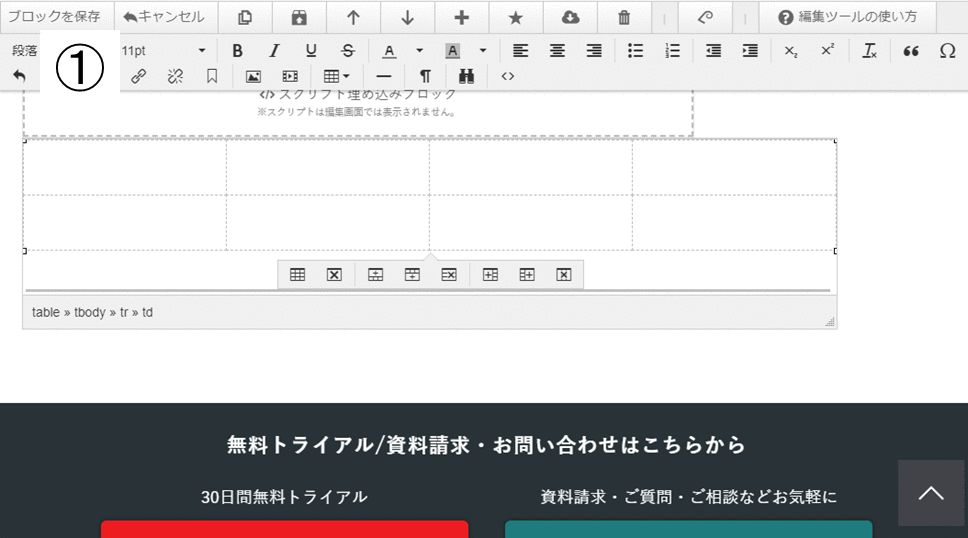Click the scroll-to-top chevron button
Viewport: 968px width, 538px height.
(931, 493)
